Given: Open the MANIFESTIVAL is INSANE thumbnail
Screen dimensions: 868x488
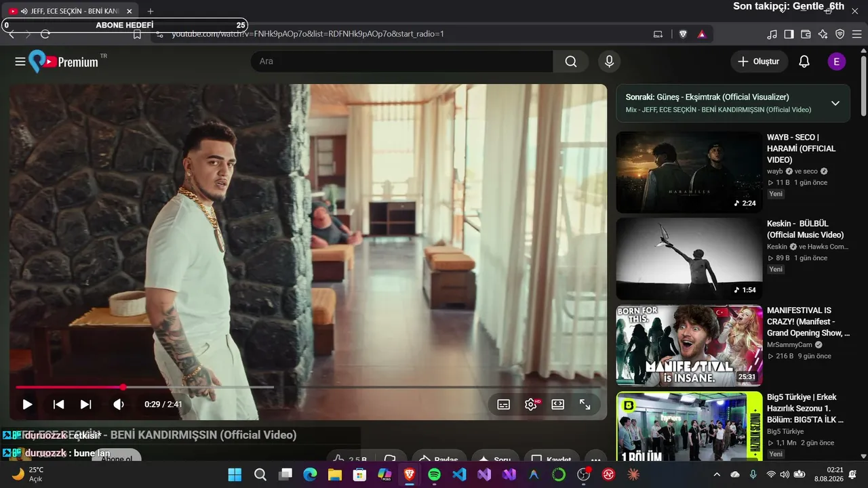Looking at the screenshot, I should click(689, 346).
